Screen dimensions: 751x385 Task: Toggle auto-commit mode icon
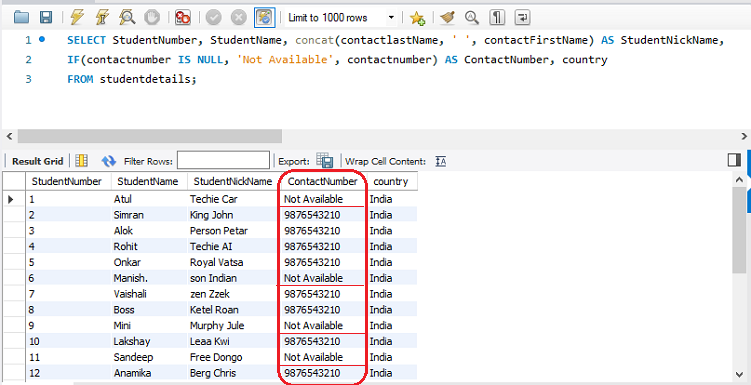264,18
